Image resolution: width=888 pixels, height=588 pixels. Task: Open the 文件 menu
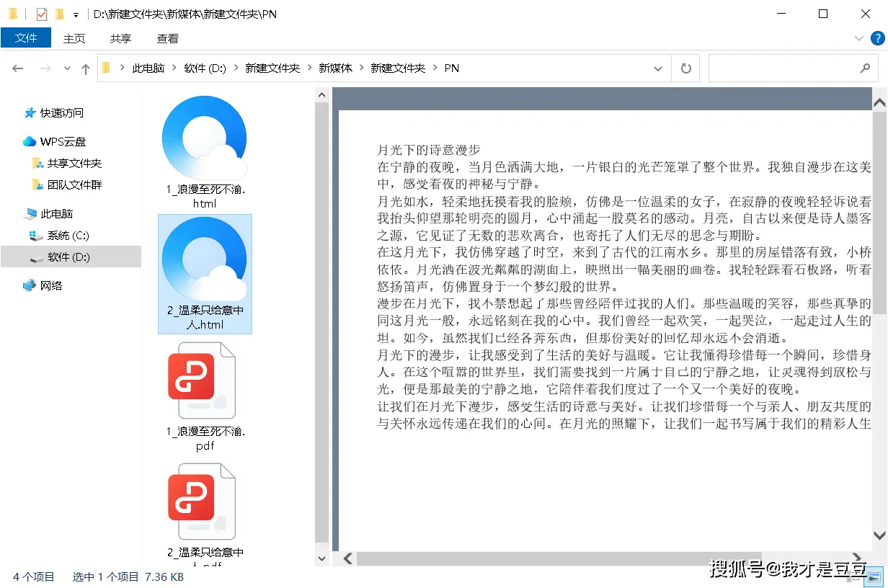coord(26,38)
